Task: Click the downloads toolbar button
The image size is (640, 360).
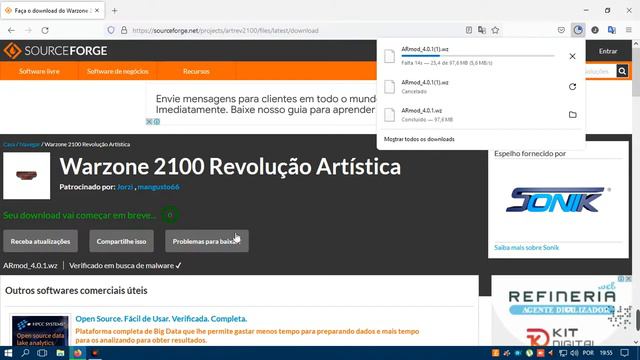Action: click(x=578, y=30)
